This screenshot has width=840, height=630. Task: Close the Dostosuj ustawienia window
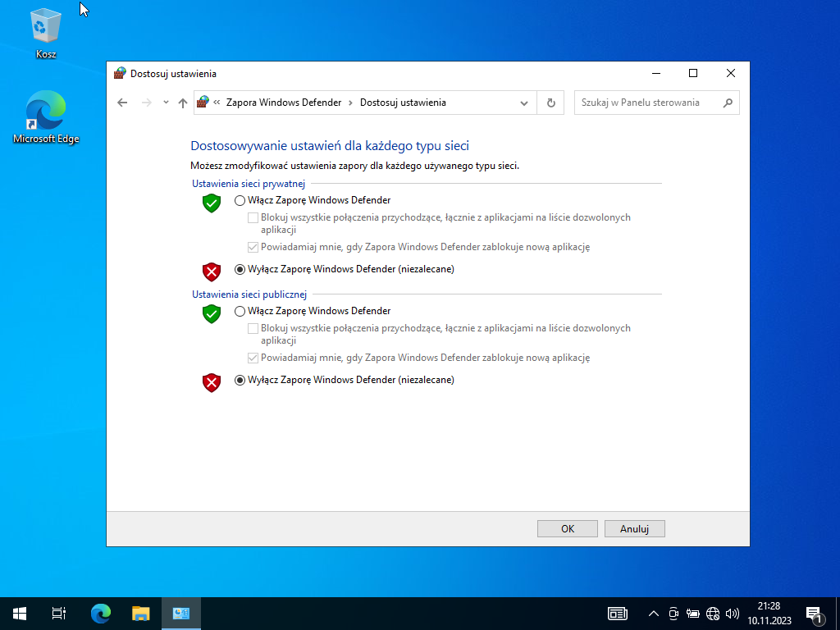pos(731,73)
